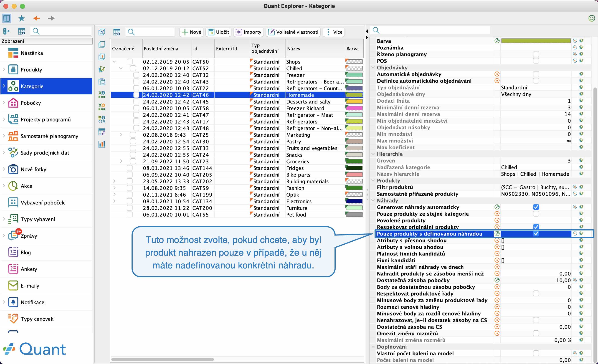Image resolution: width=598 pixels, height=364 pixels.
Task: Click the favorites star icon
Action: tap(22, 18)
